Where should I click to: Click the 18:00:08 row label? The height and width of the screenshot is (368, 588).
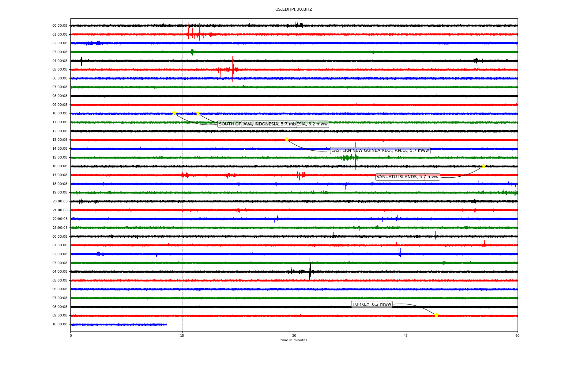point(60,184)
